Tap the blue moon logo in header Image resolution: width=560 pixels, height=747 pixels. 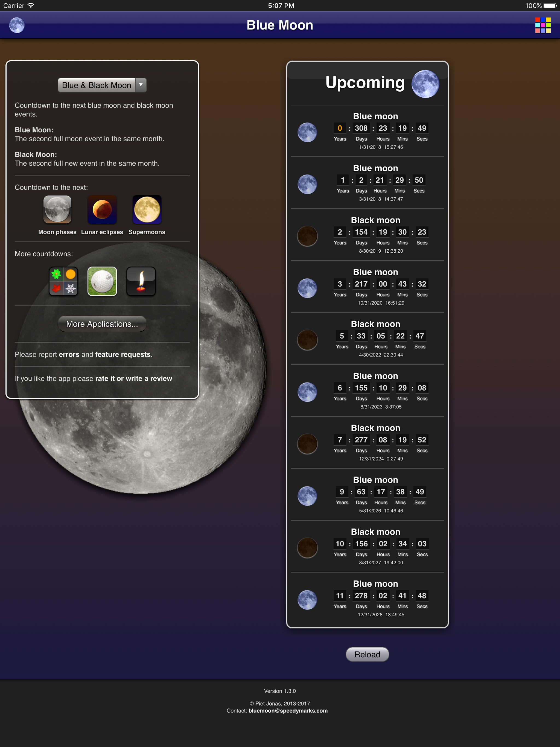(17, 25)
